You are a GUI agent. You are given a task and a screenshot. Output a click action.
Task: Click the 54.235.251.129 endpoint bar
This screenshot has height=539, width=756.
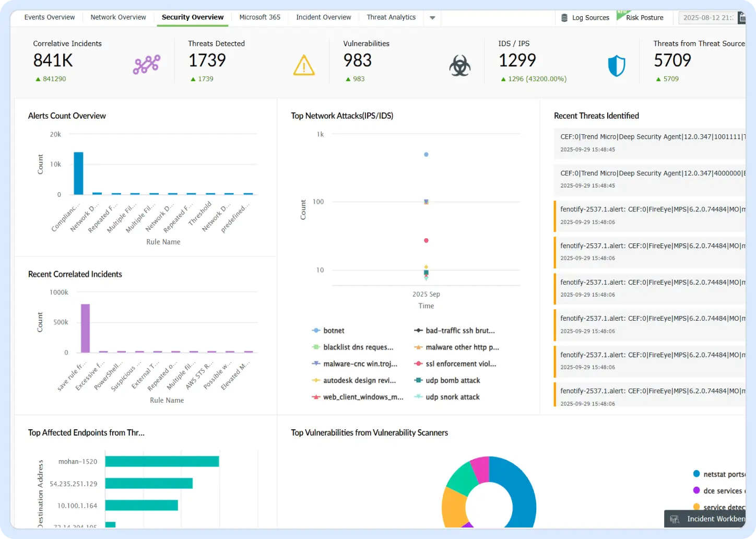(149, 484)
